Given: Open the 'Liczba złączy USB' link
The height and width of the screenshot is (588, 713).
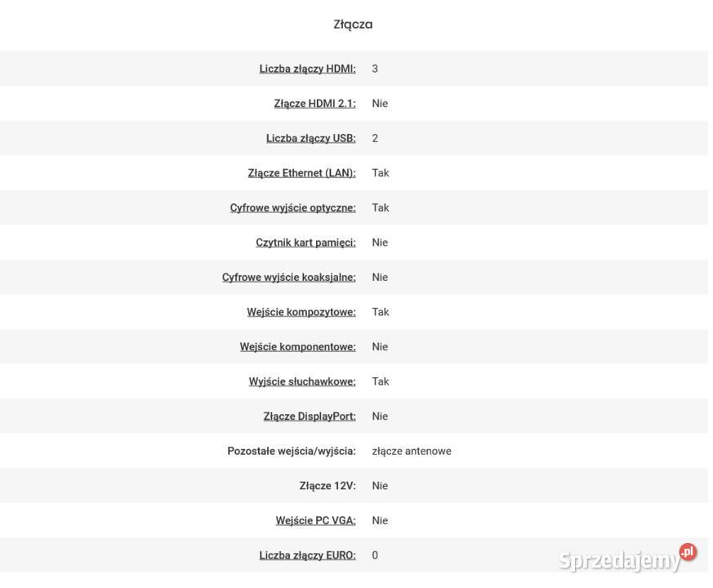Looking at the screenshot, I should click(311, 138).
